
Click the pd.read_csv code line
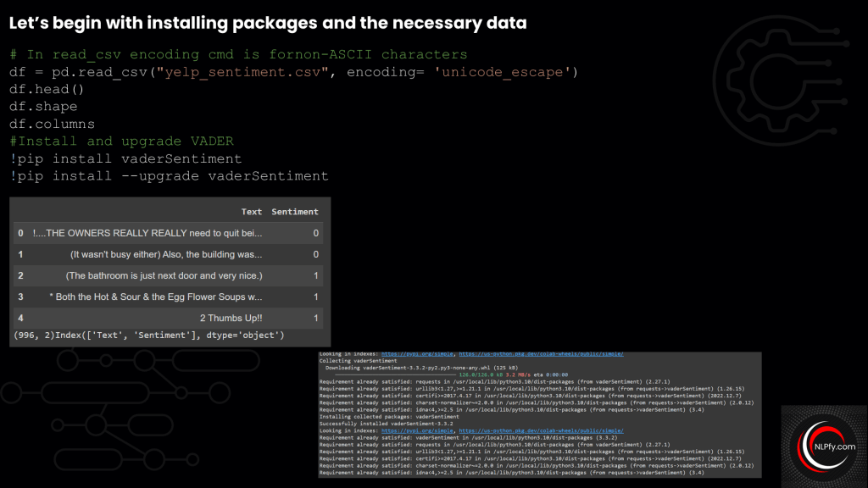click(x=293, y=72)
